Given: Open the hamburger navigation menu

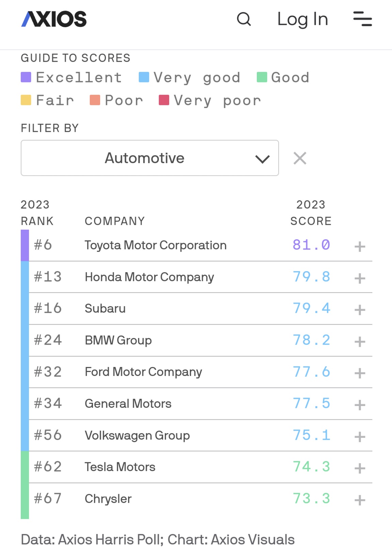Looking at the screenshot, I should [x=362, y=20].
